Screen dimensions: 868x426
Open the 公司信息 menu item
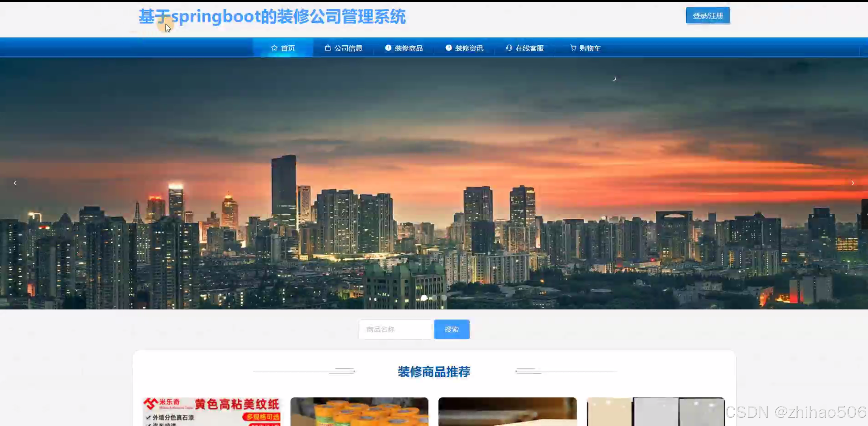tap(348, 48)
